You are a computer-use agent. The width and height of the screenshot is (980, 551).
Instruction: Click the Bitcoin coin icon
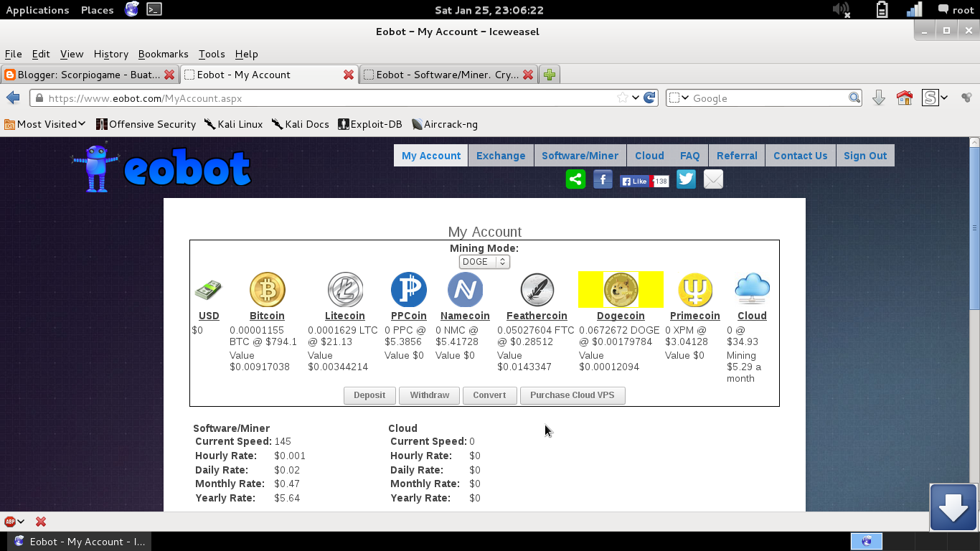267,290
